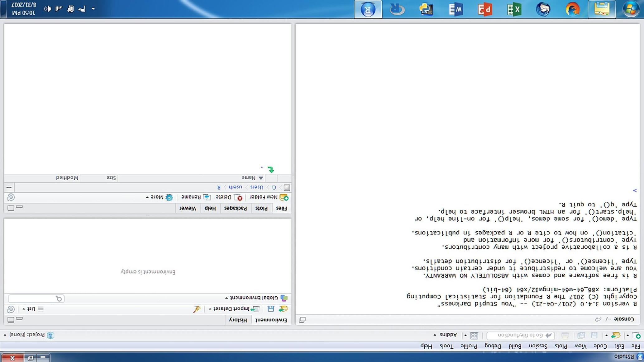Switch to the History tab
The image size is (644, 362).
tap(238, 320)
